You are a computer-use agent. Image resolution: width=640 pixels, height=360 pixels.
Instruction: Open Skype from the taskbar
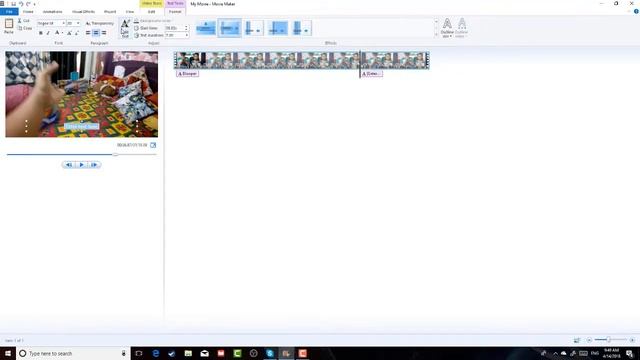tap(270, 353)
